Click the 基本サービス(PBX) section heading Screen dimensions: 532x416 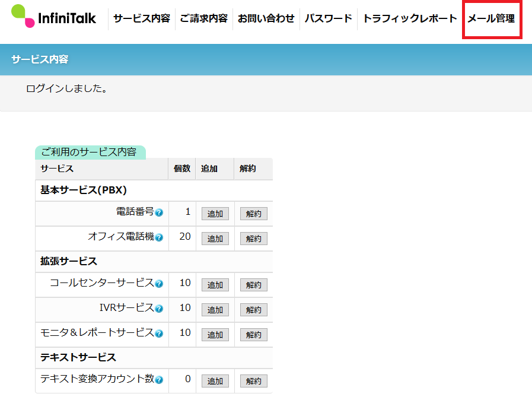point(84,190)
